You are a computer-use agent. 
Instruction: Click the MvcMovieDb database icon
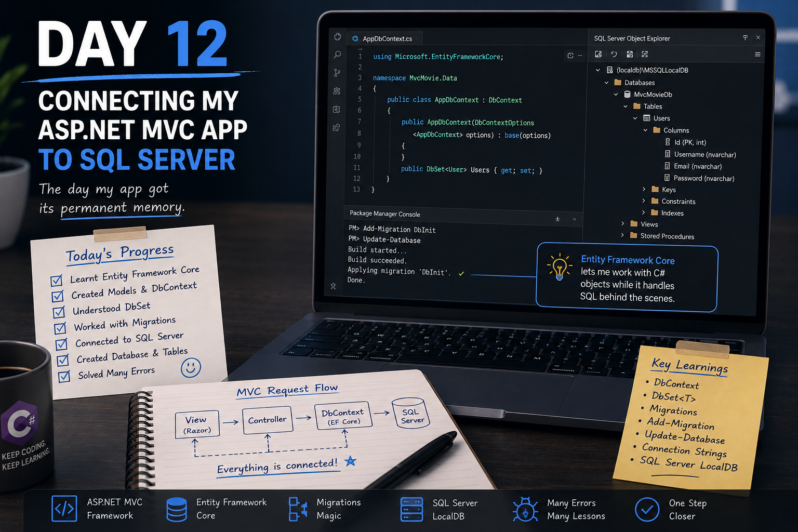[628, 94]
